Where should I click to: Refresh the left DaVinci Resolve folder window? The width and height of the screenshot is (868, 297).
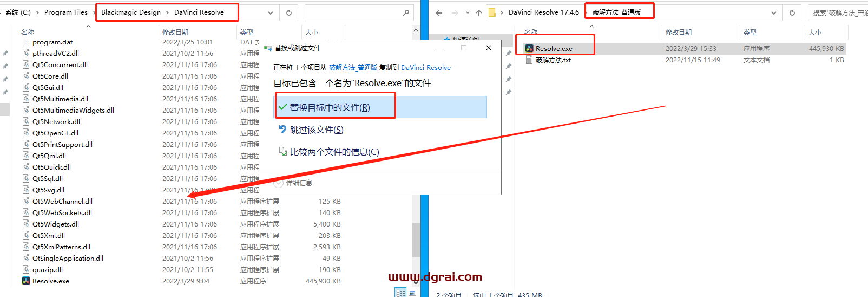[x=289, y=12]
